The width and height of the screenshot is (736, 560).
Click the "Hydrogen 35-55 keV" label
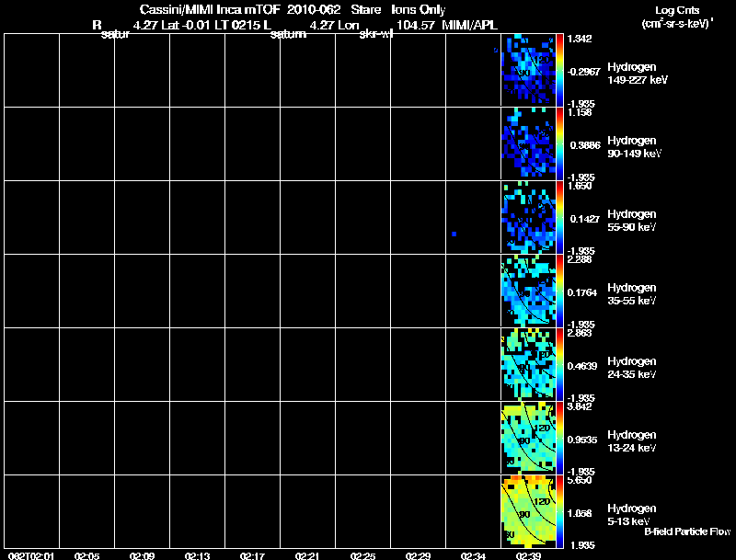[x=632, y=294]
